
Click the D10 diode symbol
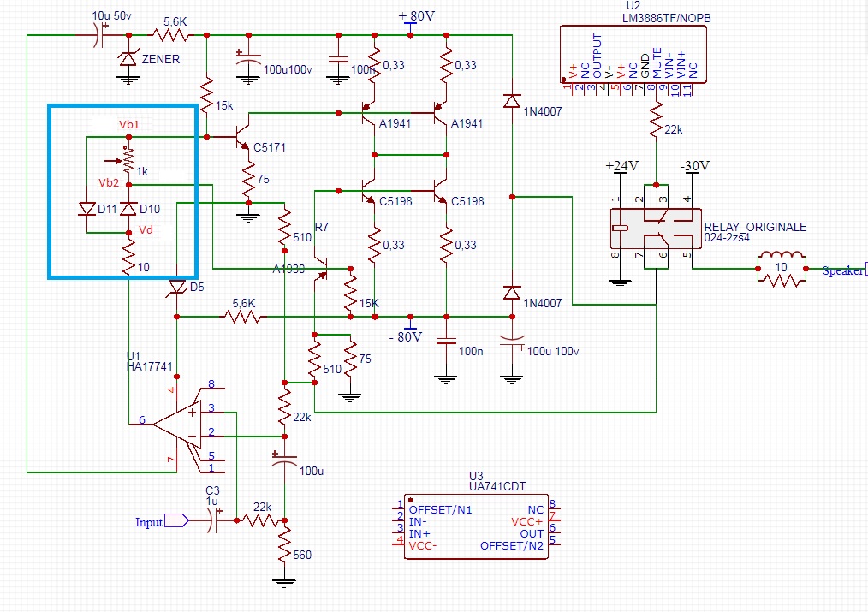point(128,208)
